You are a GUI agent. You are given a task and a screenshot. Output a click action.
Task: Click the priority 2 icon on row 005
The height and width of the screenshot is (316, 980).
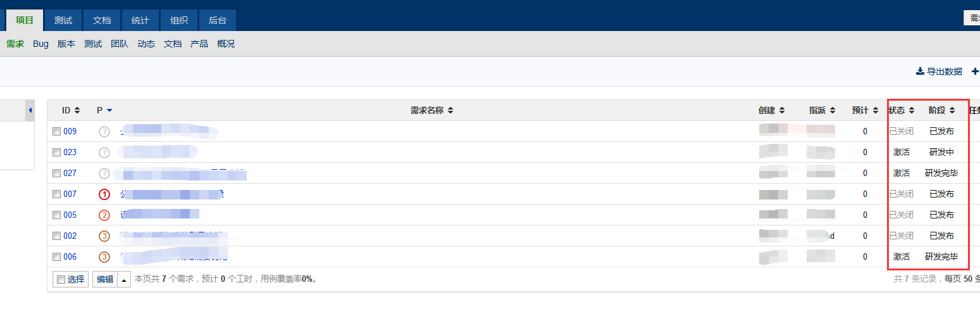(104, 215)
